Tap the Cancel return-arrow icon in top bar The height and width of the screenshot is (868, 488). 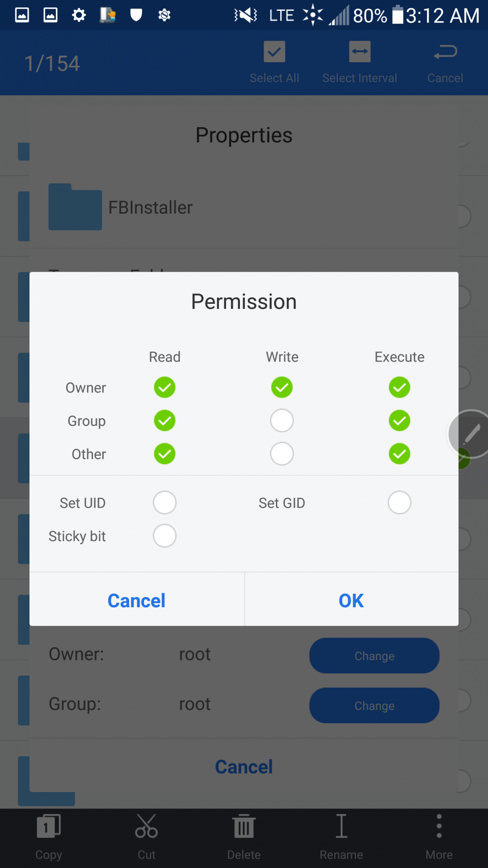[445, 52]
